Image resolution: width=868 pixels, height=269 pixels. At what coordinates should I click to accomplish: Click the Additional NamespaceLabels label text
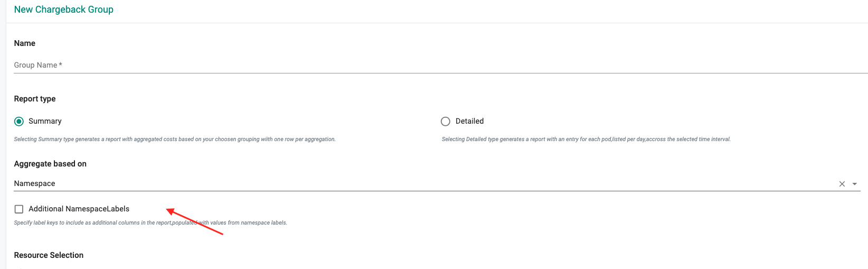pyautogui.click(x=79, y=209)
